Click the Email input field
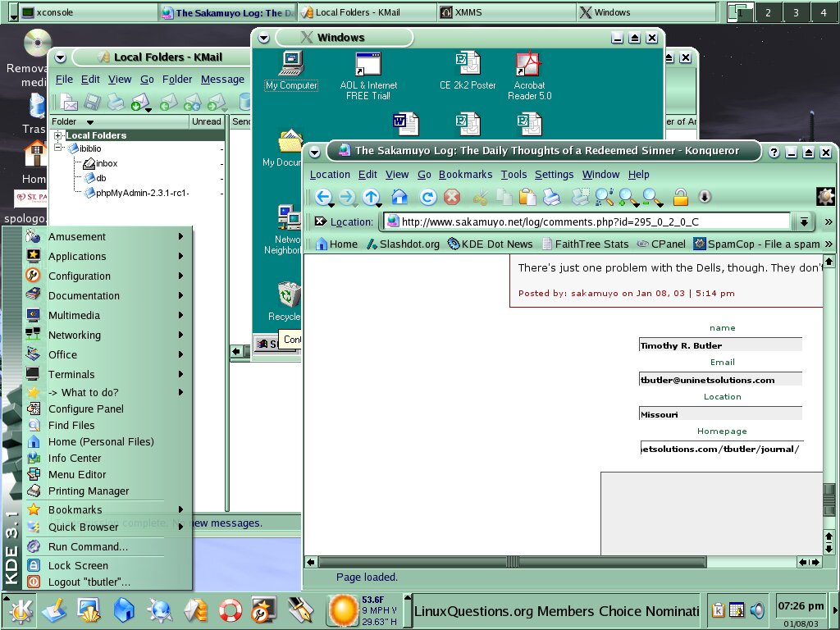Screen dimensions: 840x630 (720, 379)
